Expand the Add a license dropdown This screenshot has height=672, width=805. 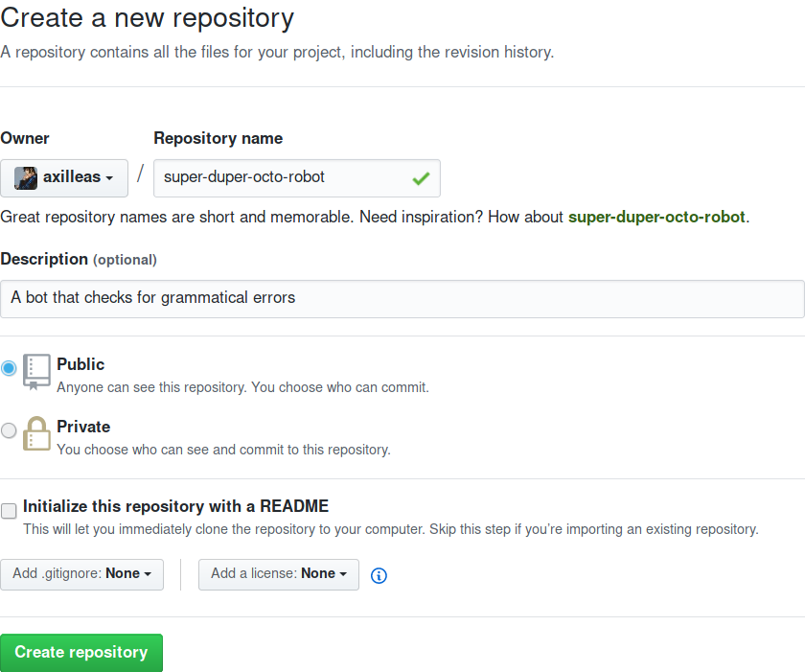(279, 574)
